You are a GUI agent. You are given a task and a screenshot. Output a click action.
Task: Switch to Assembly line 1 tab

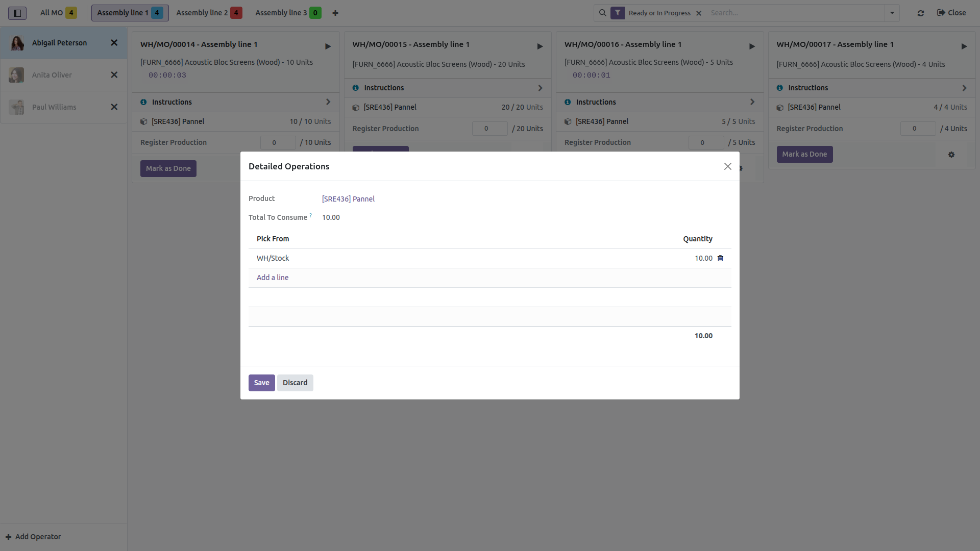point(130,13)
